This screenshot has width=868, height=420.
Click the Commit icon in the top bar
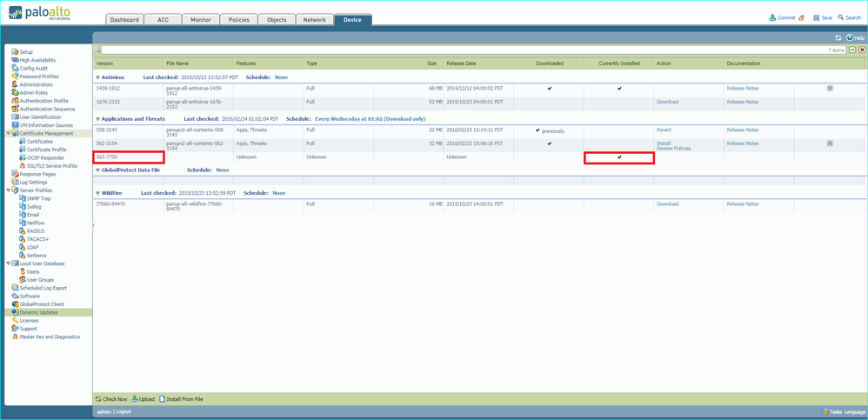773,17
